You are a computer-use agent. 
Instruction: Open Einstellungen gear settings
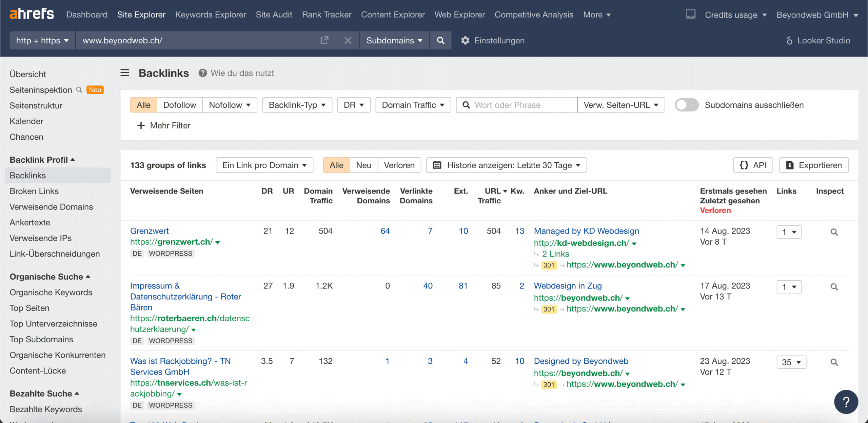pyautogui.click(x=493, y=40)
